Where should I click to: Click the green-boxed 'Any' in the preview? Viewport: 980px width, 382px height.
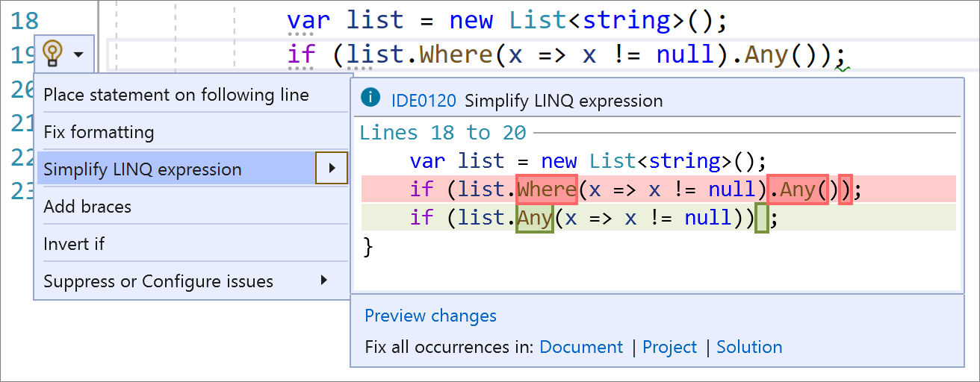tap(534, 217)
